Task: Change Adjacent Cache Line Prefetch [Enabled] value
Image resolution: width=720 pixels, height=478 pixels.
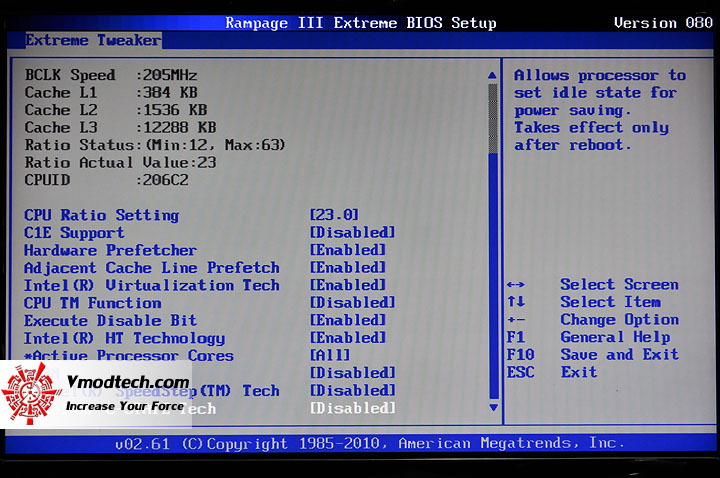Action: tap(348, 267)
